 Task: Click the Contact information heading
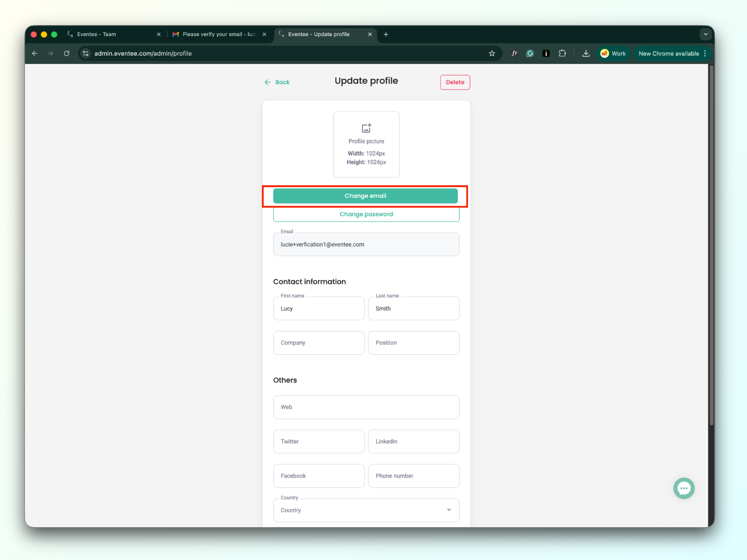310,282
